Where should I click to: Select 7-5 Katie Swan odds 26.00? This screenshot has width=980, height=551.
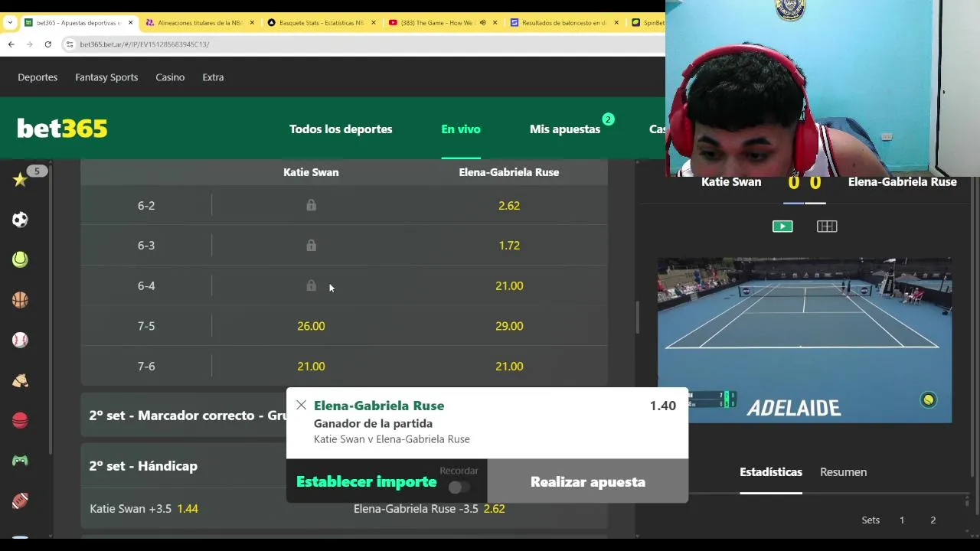(x=311, y=326)
